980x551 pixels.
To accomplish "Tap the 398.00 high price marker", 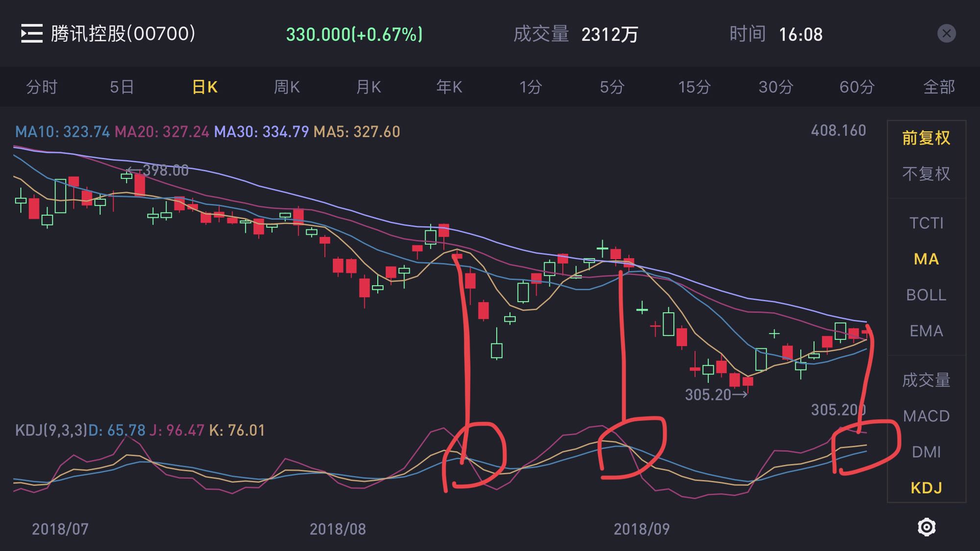I will [157, 171].
